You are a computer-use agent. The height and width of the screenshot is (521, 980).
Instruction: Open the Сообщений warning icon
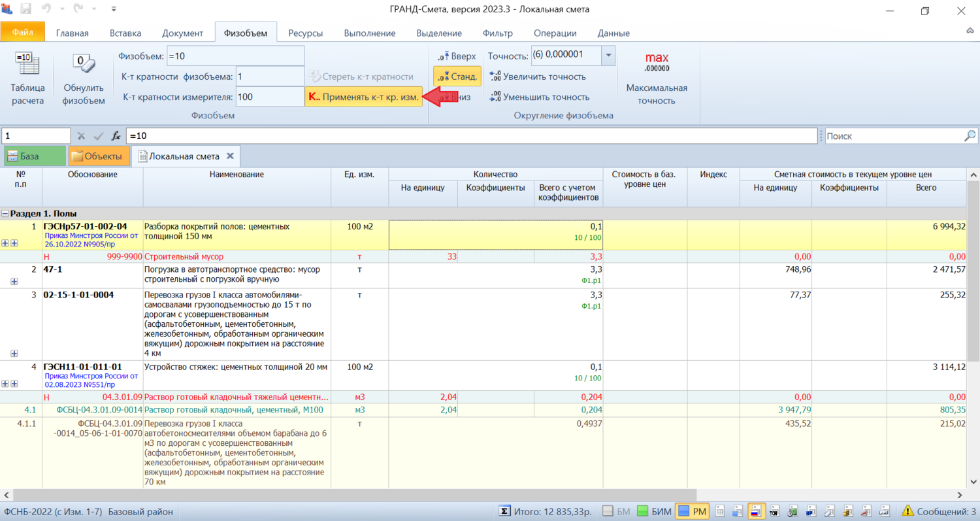(x=907, y=511)
